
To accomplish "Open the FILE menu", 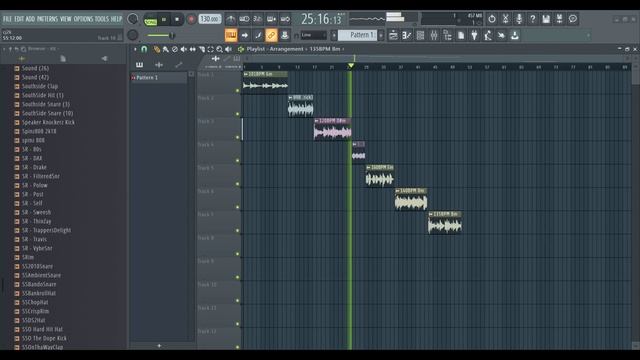I will 7,19.
